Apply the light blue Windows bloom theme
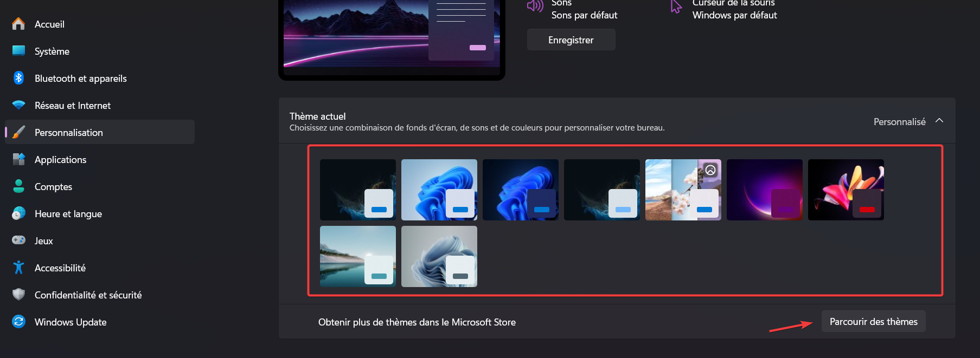Viewport: 980px width, 358px height. coord(439,190)
